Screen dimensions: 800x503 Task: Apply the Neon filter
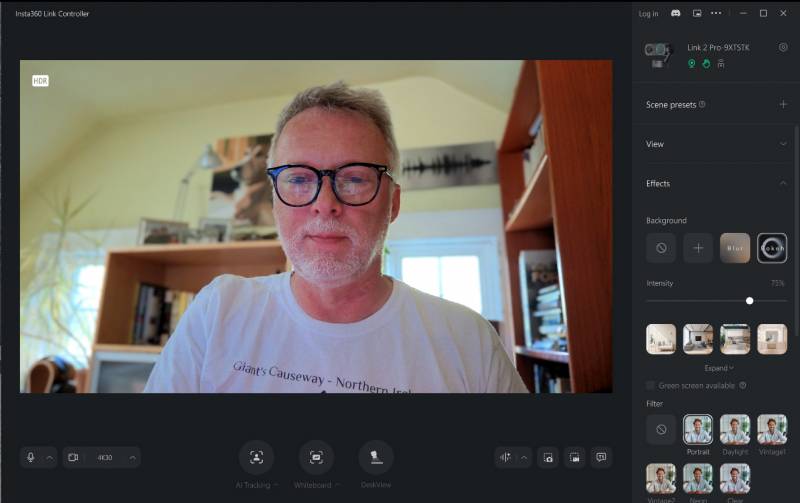[698, 479]
